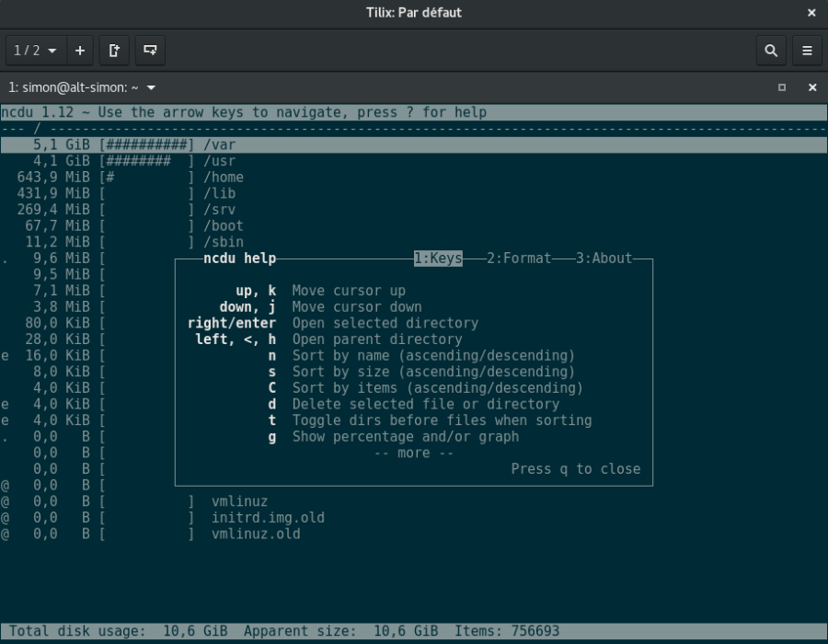This screenshot has height=644, width=828.
Task: Select the /lib directory row
Action: (x=414, y=193)
